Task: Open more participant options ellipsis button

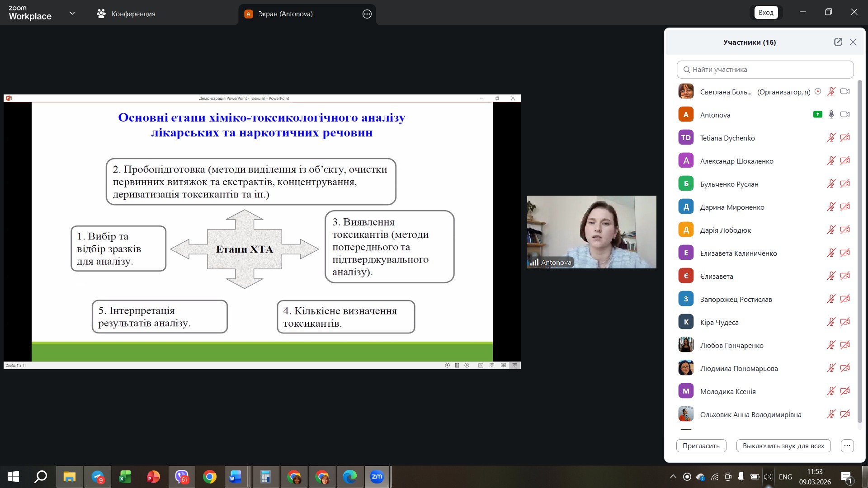Action: click(x=847, y=446)
